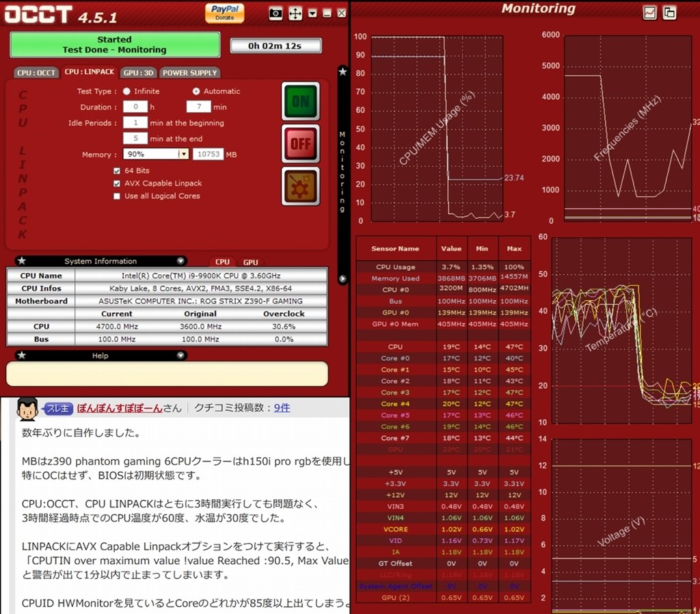Click Core #4 sensor row

443,403
